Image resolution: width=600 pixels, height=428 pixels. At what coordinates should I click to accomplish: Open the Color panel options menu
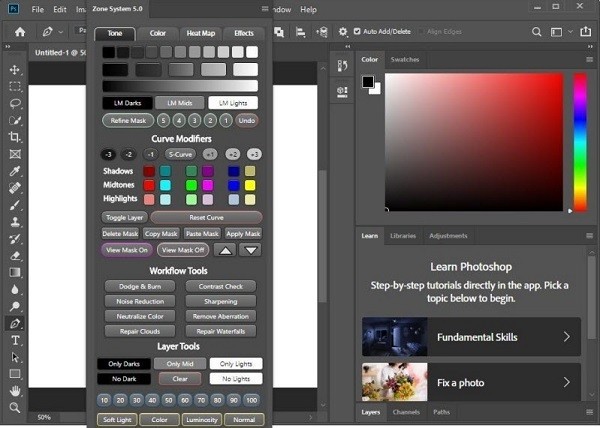tap(589, 60)
